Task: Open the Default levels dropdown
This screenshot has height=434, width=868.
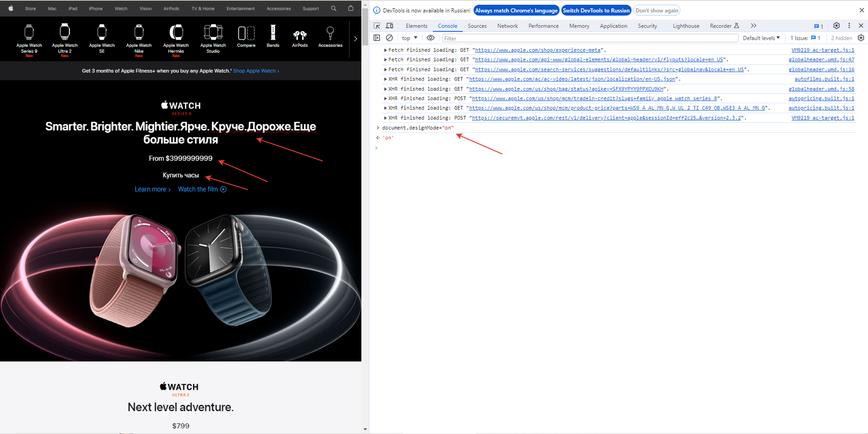Action: click(761, 38)
